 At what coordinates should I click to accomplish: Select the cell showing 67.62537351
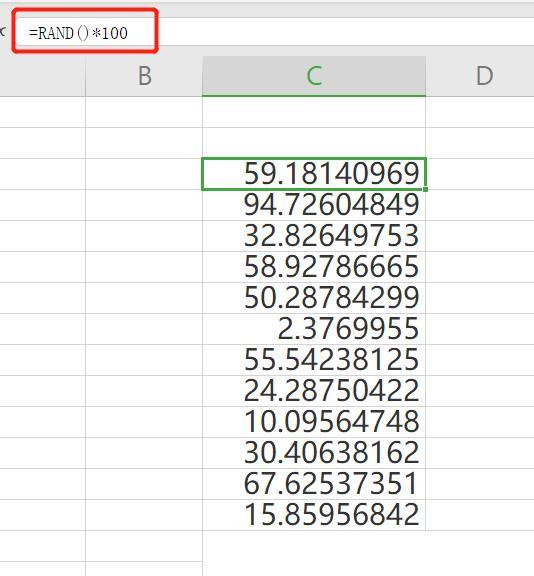[314, 484]
